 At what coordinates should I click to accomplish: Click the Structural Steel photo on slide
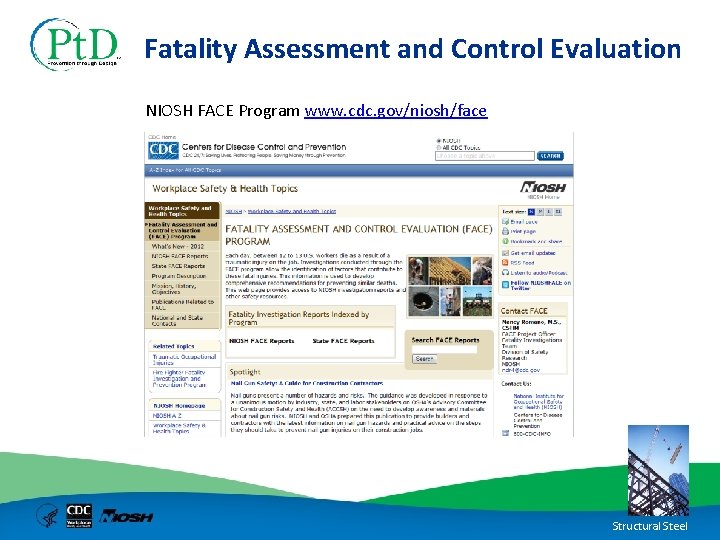pos(658,471)
